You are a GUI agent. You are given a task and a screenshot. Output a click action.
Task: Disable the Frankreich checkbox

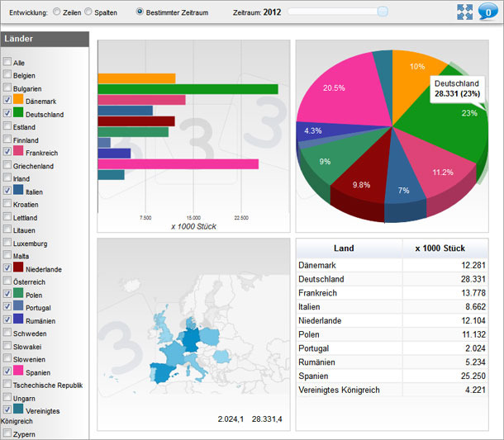(7, 152)
